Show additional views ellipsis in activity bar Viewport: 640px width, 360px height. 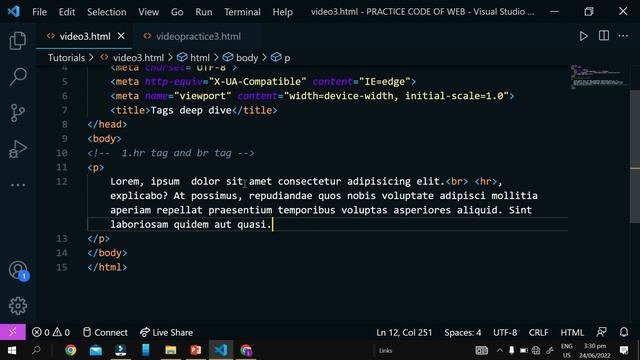tap(18, 185)
